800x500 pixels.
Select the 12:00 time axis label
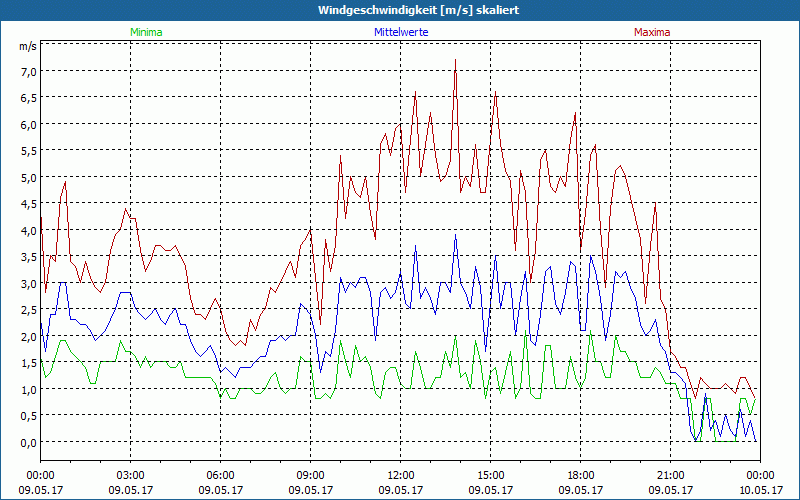[401, 475]
